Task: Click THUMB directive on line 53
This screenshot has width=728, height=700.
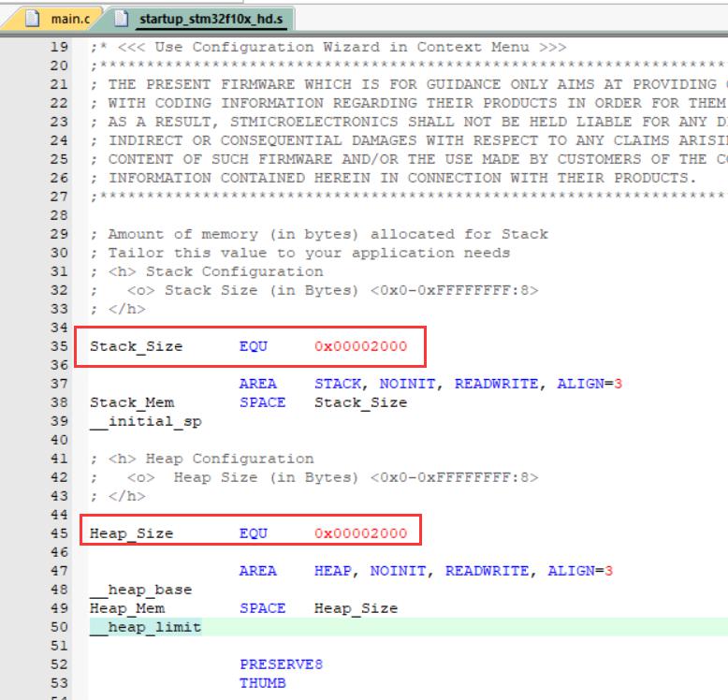Action: click(263, 683)
